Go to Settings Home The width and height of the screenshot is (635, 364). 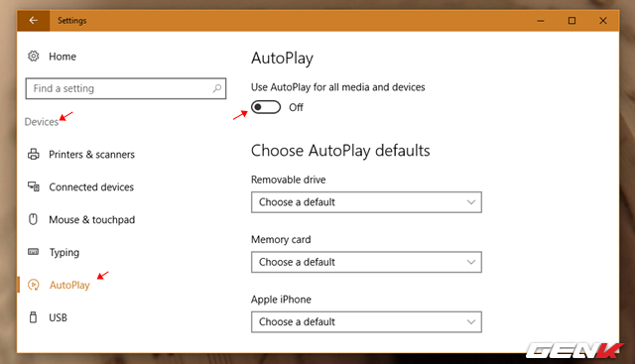coord(63,57)
